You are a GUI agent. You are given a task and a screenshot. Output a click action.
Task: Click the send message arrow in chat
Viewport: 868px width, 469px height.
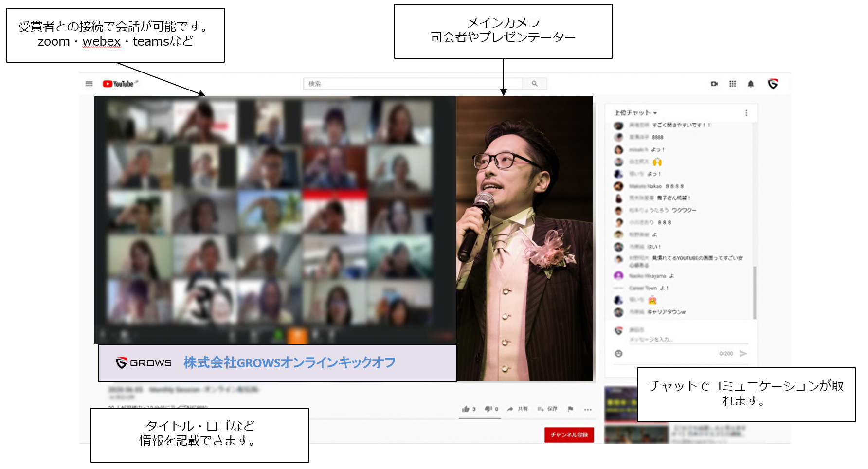point(743,353)
